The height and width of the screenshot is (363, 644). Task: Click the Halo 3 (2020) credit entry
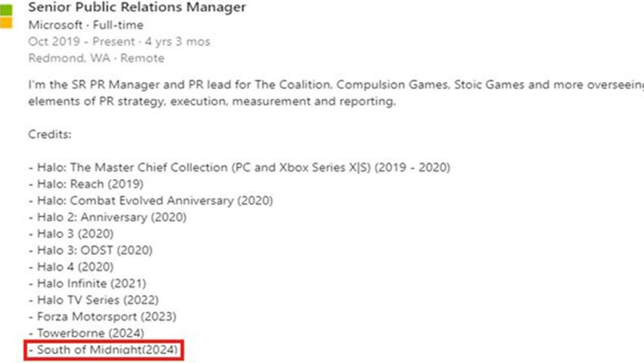click(x=71, y=233)
